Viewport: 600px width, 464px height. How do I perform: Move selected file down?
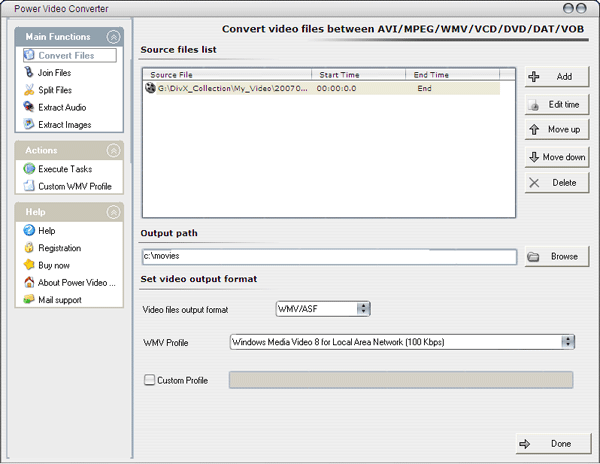[x=557, y=157]
